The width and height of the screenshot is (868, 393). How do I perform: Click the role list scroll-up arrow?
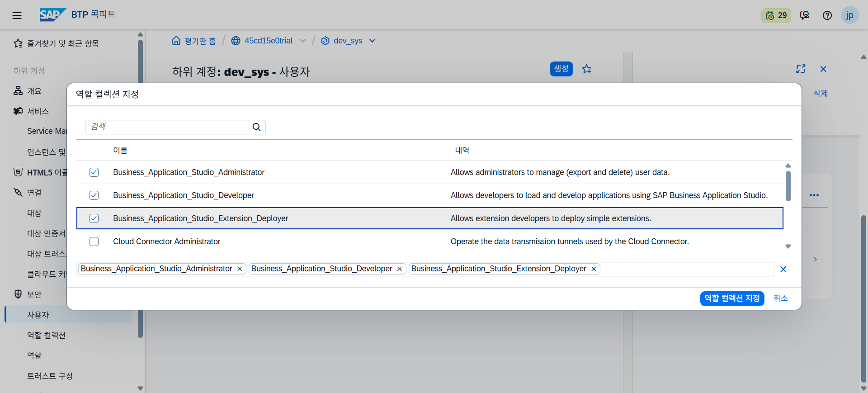point(788,166)
